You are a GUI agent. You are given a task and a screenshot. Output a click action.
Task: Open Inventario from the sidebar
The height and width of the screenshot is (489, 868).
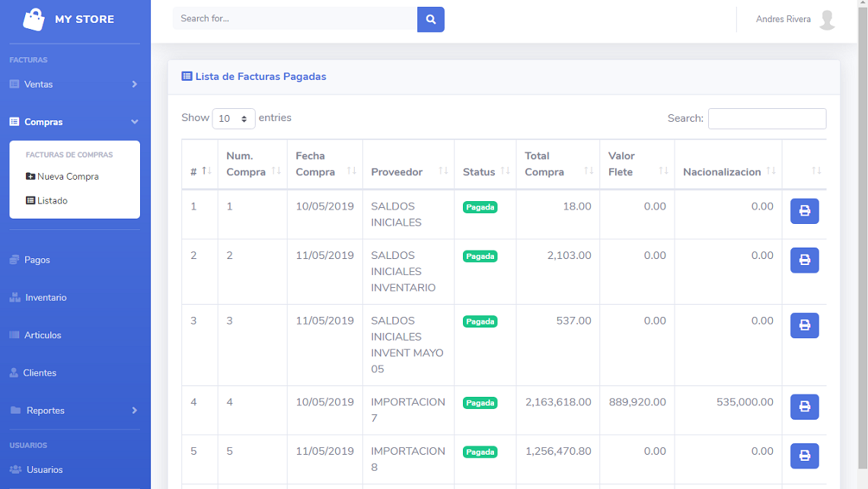[46, 298]
